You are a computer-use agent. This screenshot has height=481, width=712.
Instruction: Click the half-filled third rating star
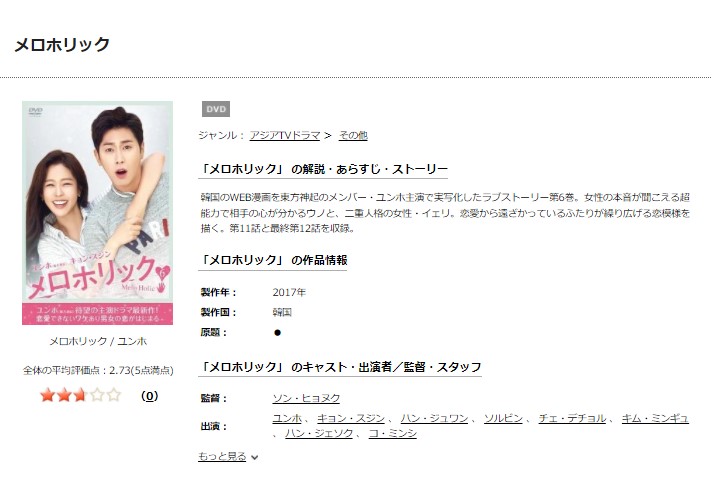click(80, 395)
